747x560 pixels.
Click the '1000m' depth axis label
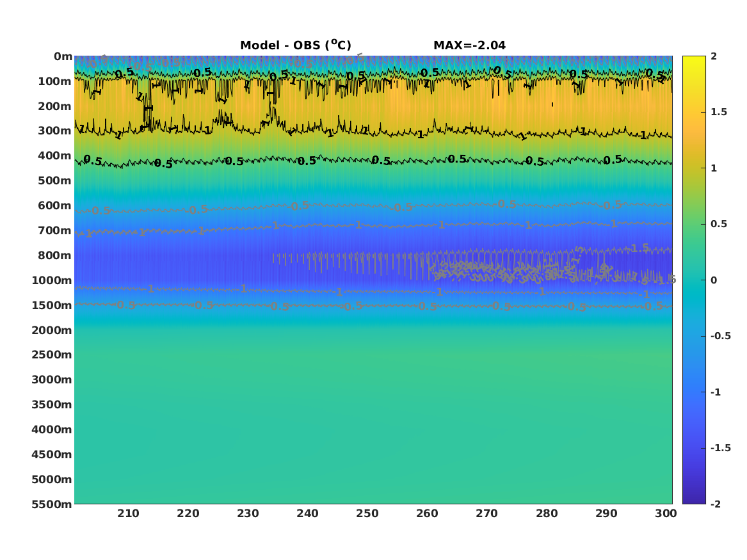pyautogui.click(x=52, y=280)
